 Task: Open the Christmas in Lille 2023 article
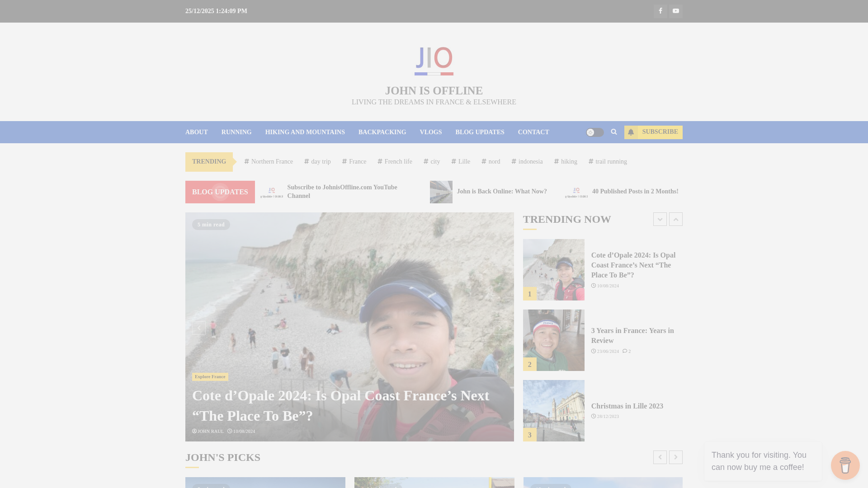[627, 406]
